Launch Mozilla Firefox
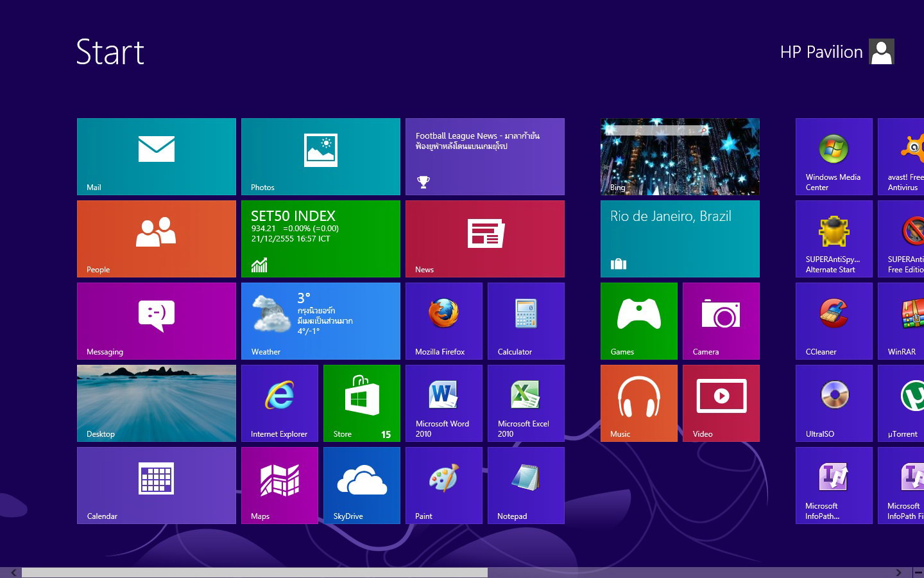The width and height of the screenshot is (924, 578). 444,321
